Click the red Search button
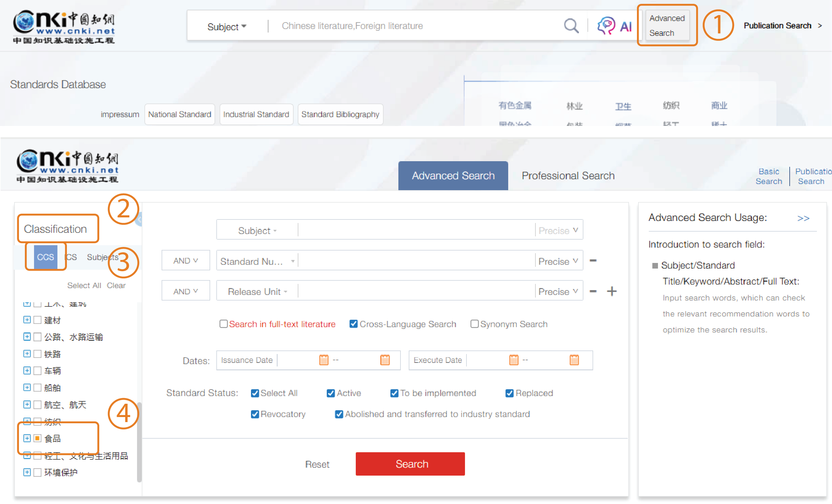This screenshot has height=504, width=832. point(410,464)
